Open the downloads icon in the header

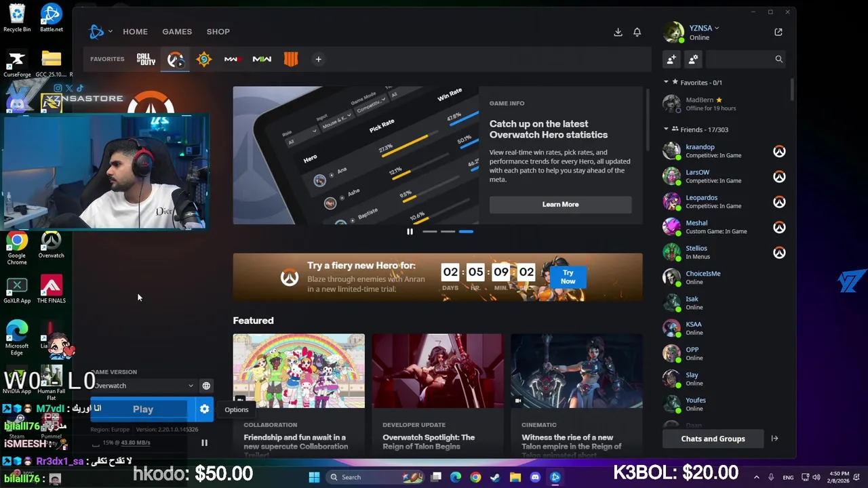618,32
